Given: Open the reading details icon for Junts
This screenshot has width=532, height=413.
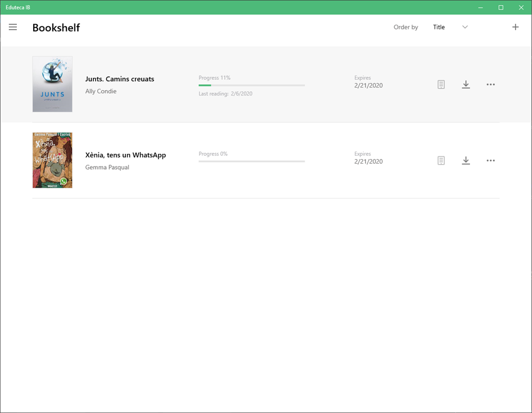Looking at the screenshot, I should pos(441,84).
